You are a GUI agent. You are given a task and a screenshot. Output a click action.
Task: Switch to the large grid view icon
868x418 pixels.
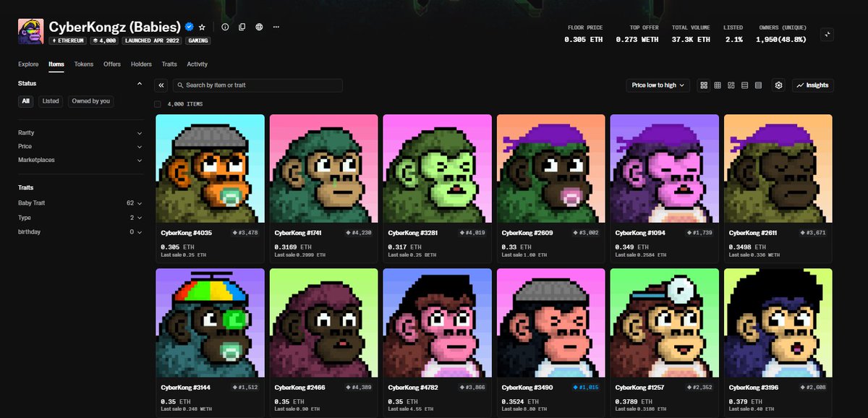704,85
